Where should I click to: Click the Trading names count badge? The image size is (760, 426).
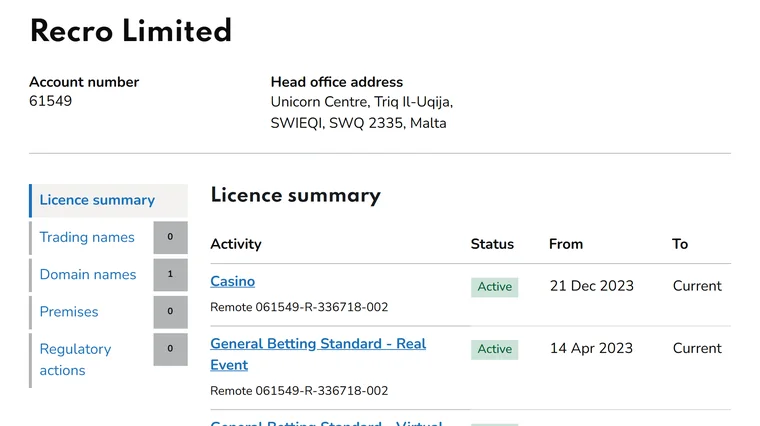pyautogui.click(x=171, y=237)
